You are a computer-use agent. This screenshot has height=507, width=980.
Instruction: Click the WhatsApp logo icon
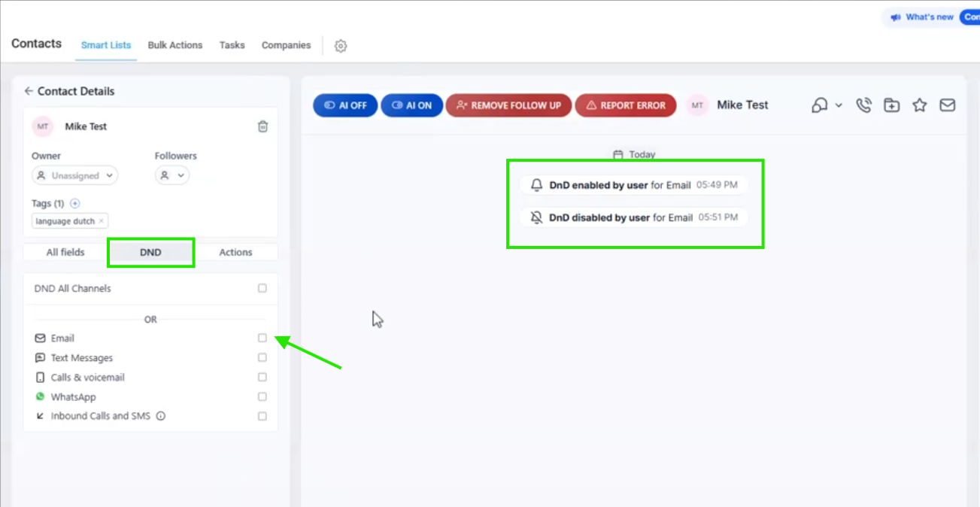tap(40, 396)
